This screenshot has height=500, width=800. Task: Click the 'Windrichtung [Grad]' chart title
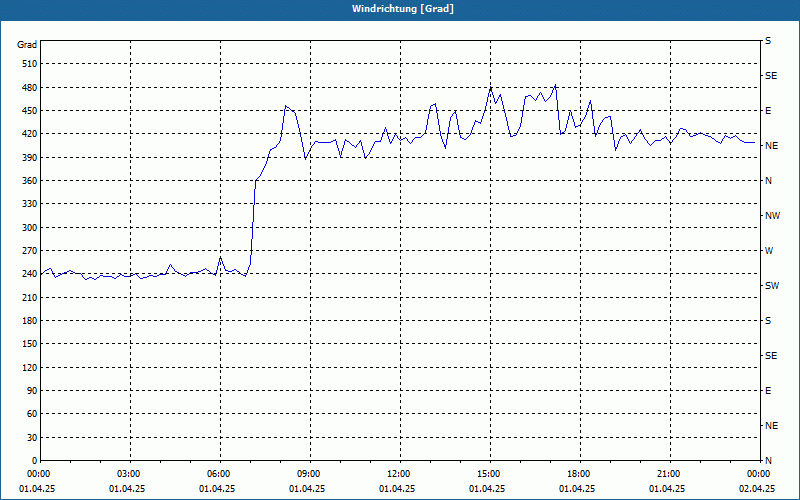point(403,9)
